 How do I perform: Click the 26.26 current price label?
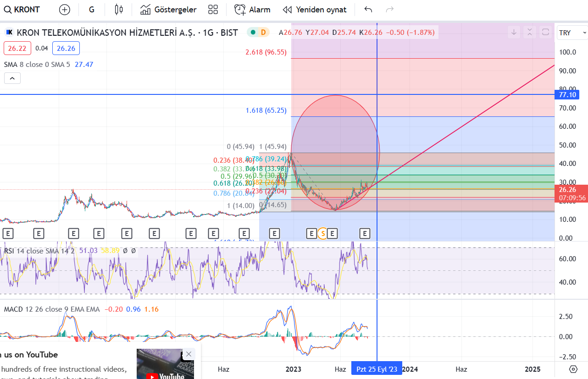point(568,189)
